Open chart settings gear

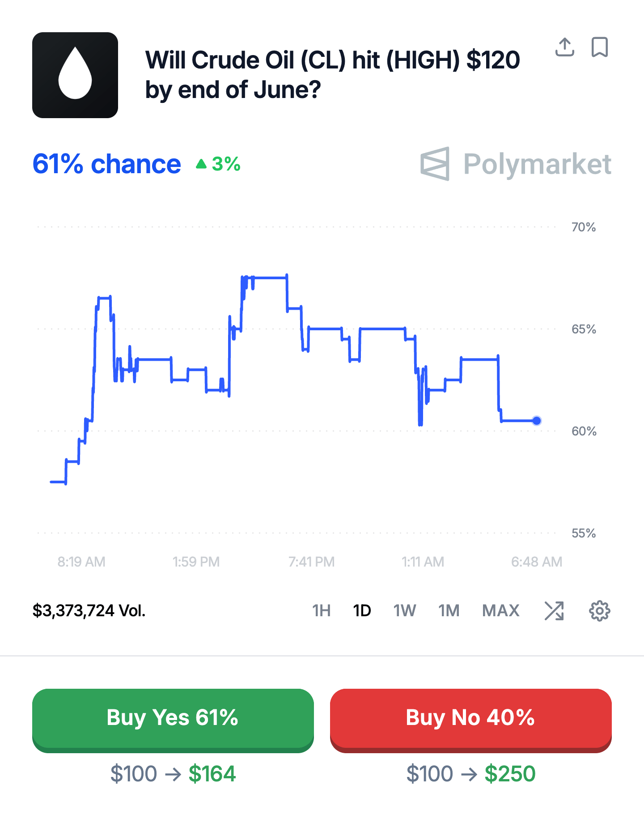[599, 610]
